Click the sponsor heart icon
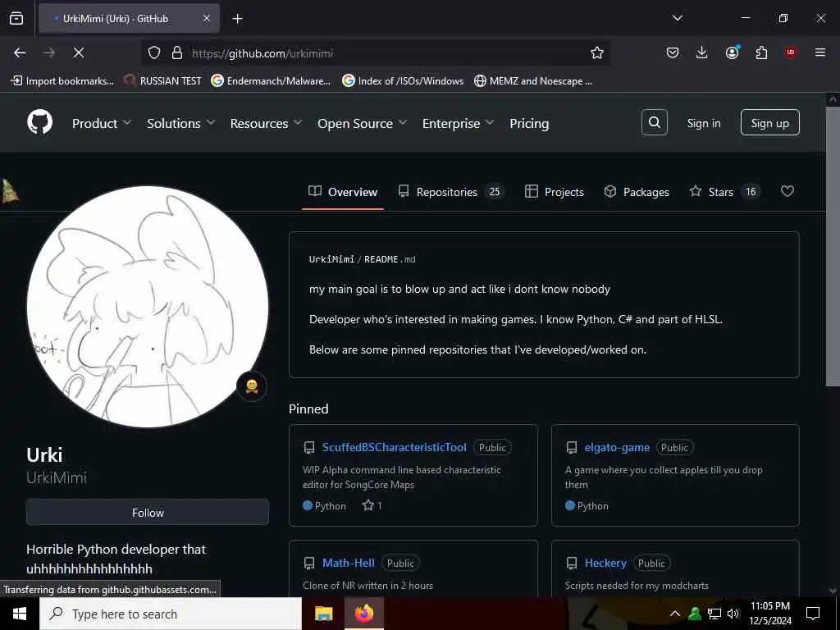The width and height of the screenshot is (840, 630). point(787,191)
